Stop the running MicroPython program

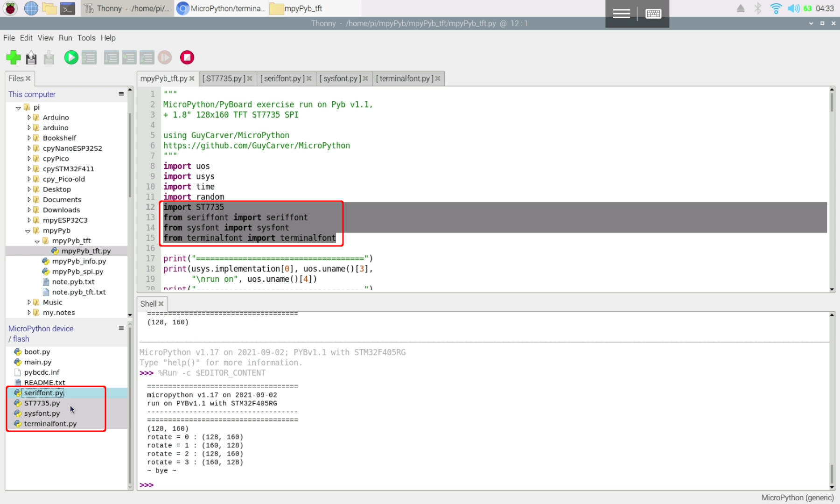tap(187, 57)
